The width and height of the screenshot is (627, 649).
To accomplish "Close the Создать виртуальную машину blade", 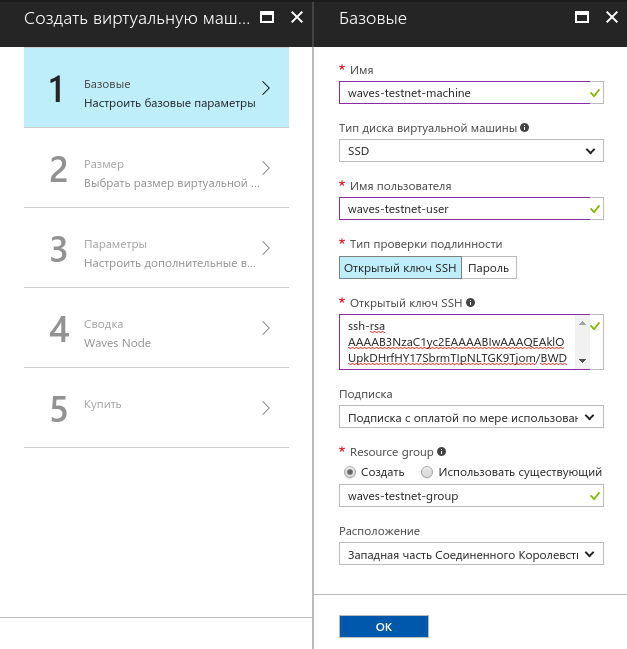I will pyautogui.click(x=296, y=18).
